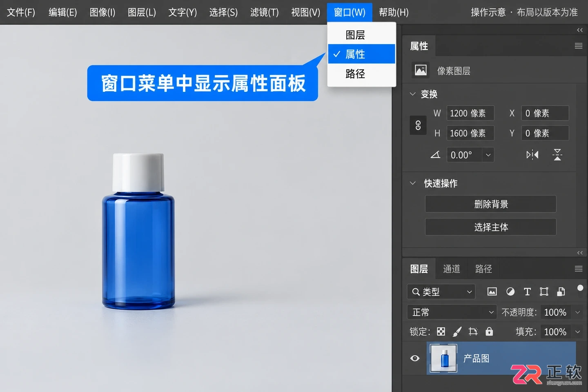Click the H height field showing 1600 像素
This screenshot has height=392, width=588.
(x=470, y=133)
